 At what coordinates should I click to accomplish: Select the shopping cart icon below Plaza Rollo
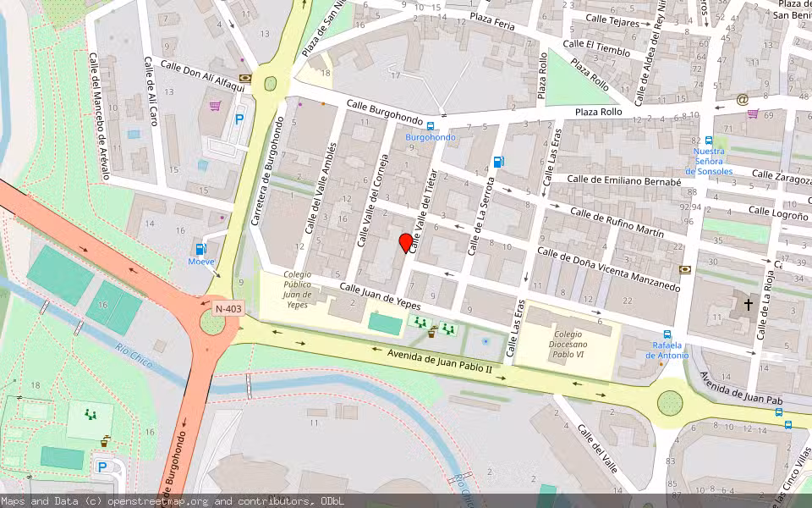(752, 113)
